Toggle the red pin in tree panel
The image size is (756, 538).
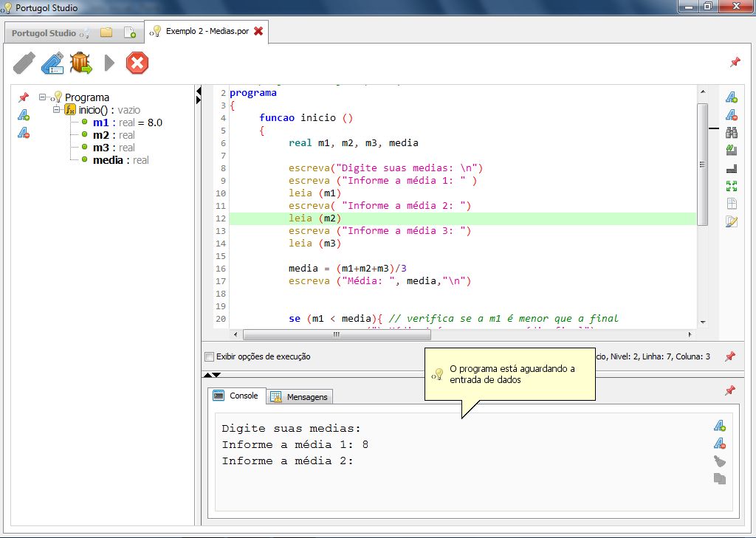click(x=24, y=97)
